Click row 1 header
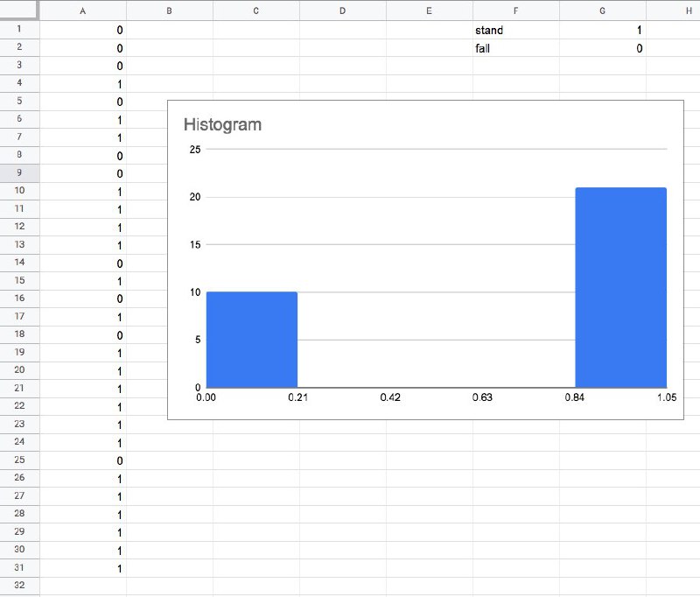This screenshot has height=597, width=700. coord(19,30)
